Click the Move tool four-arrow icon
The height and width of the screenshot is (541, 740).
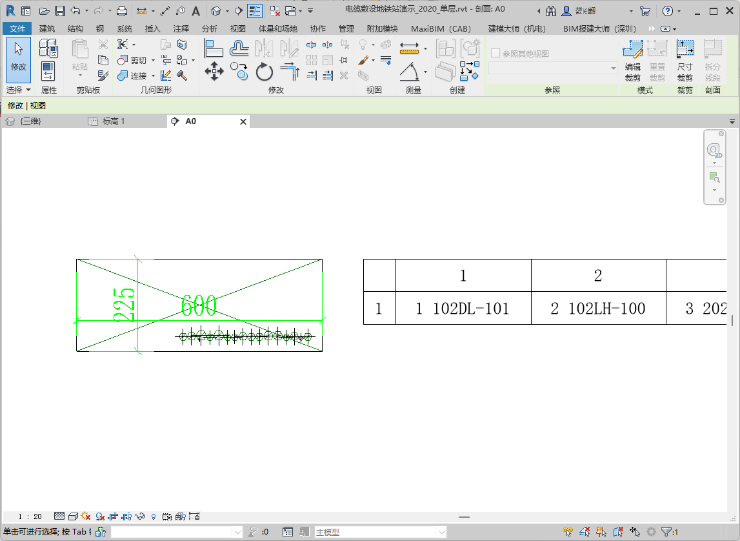pos(213,71)
